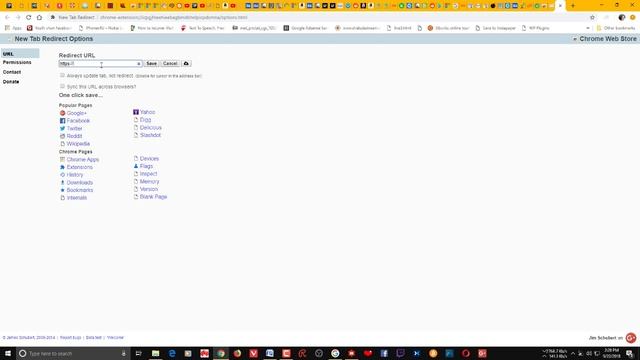This screenshot has height=360, width=640.
Task: Click the Reddit alien icon
Action: (62, 136)
